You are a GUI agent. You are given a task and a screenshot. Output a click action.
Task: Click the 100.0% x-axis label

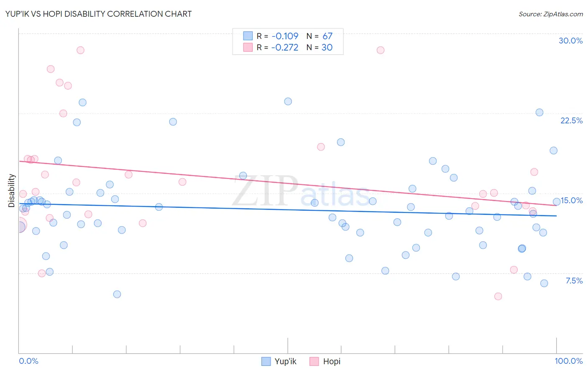569,361
